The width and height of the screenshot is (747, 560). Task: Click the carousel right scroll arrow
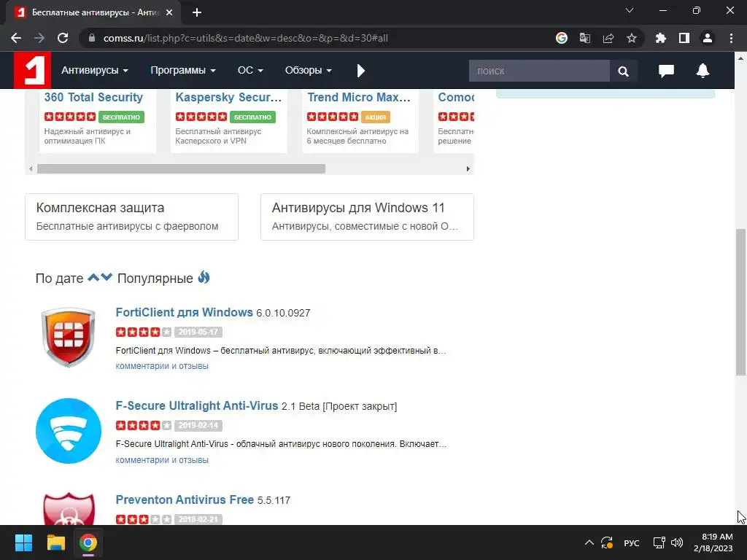point(468,168)
